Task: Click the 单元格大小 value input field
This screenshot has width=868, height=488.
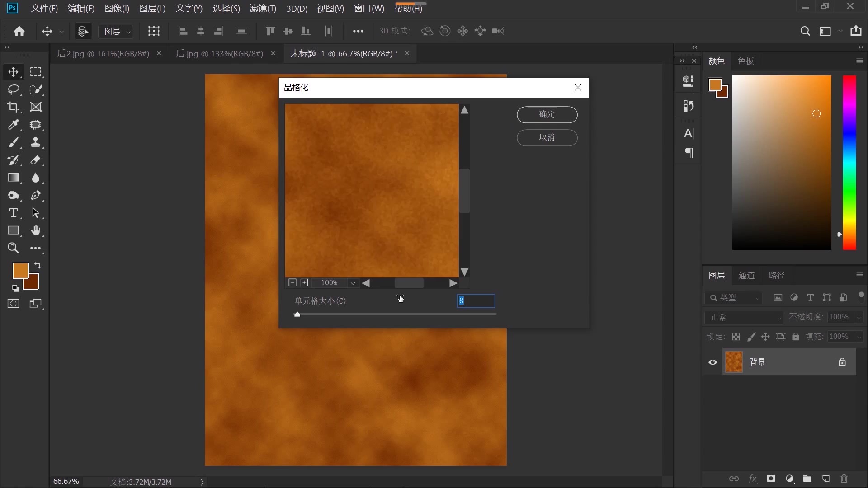Action: tap(476, 301)
